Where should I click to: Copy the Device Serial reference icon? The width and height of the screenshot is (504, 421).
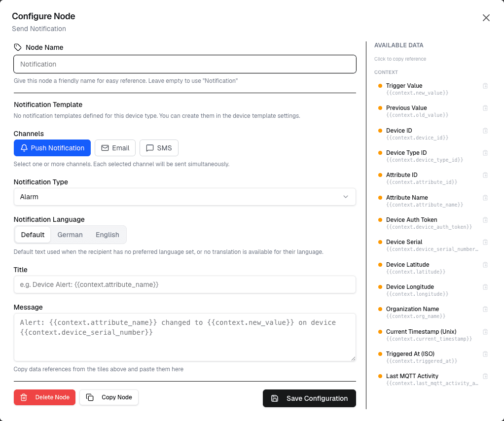point(485,242)
